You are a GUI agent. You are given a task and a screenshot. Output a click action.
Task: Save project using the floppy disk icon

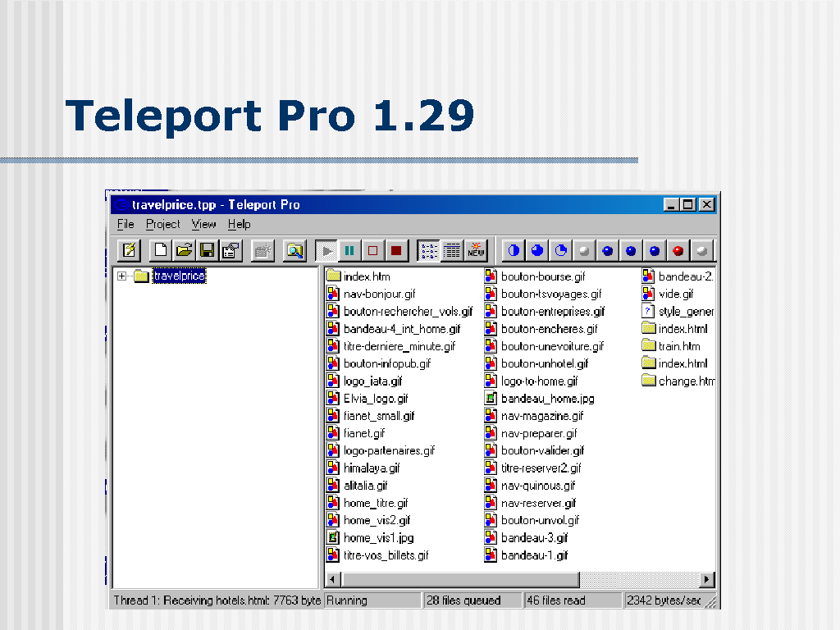point(208,250)
